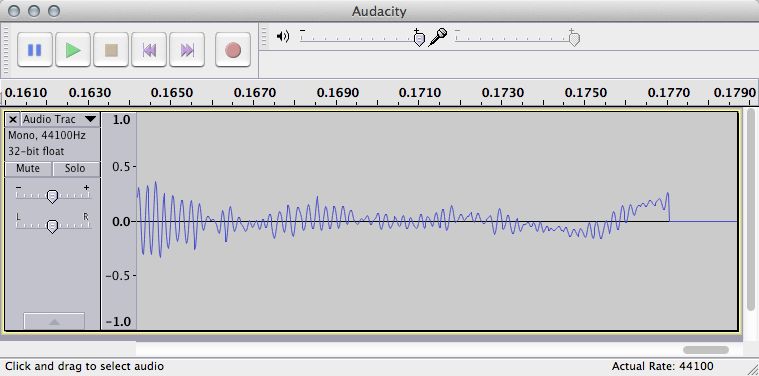Click the 'Actual Rate: 44100' status text
759x376 pixels.
662,366
